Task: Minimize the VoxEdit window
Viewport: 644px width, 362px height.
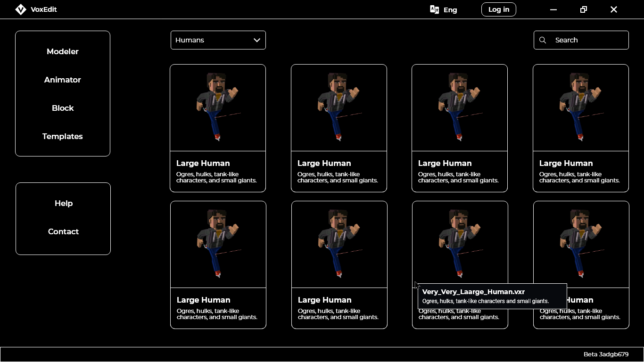Action: (x=553, y=9)
